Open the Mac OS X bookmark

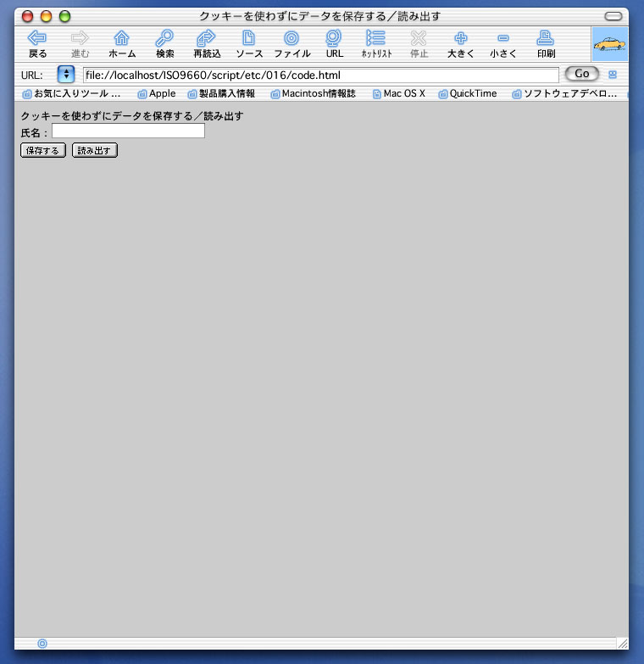399,94
